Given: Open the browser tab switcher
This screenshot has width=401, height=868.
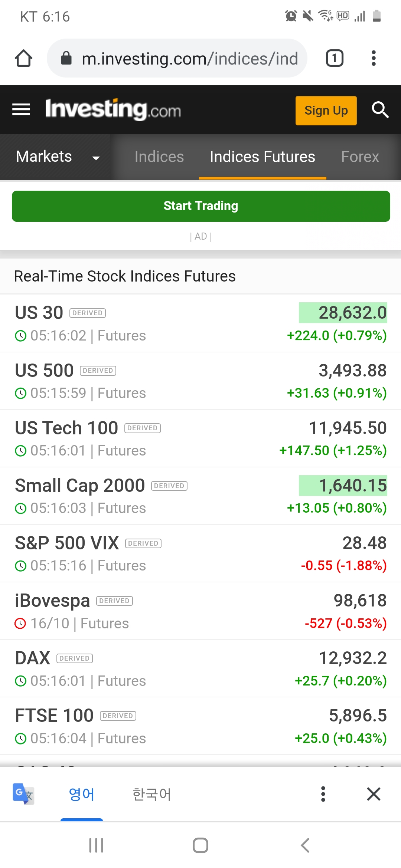Looking at the screenshot, I should pyautogui.click(x=334, y=58).
